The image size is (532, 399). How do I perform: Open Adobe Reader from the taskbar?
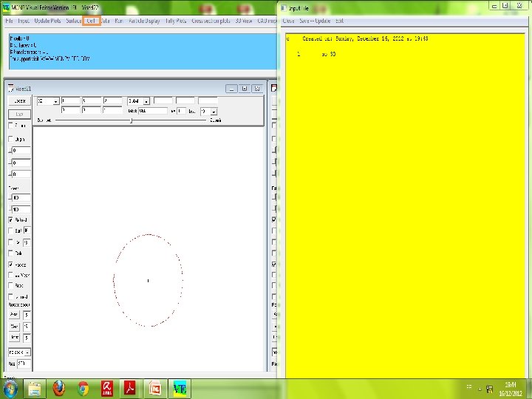(129, 389)
